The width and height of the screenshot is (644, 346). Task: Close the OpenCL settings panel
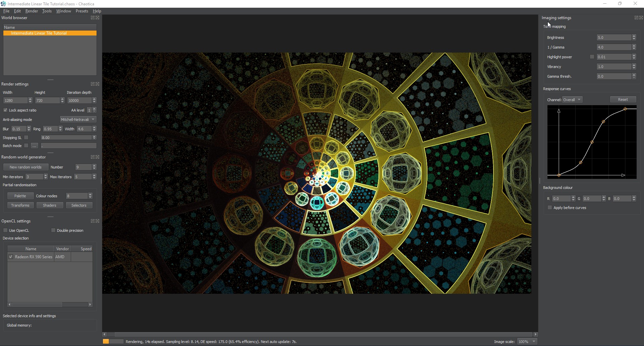[97, 221]
